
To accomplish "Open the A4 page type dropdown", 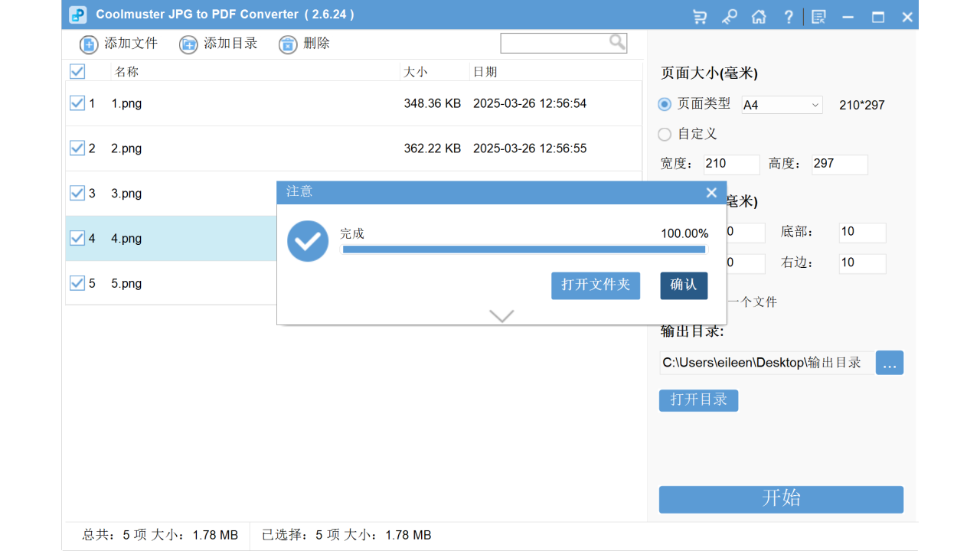I will (814, 105).
